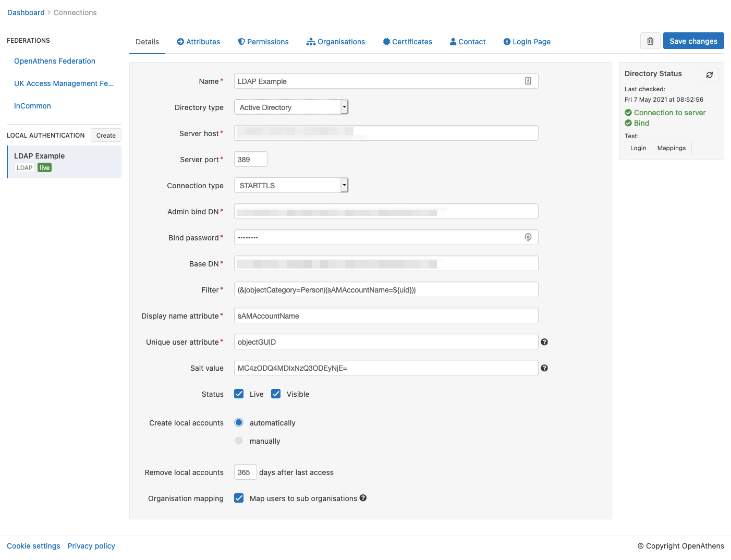The image size is (731, 560).
Task: Click the Permissions shield icon
Action: pos(241,41)
